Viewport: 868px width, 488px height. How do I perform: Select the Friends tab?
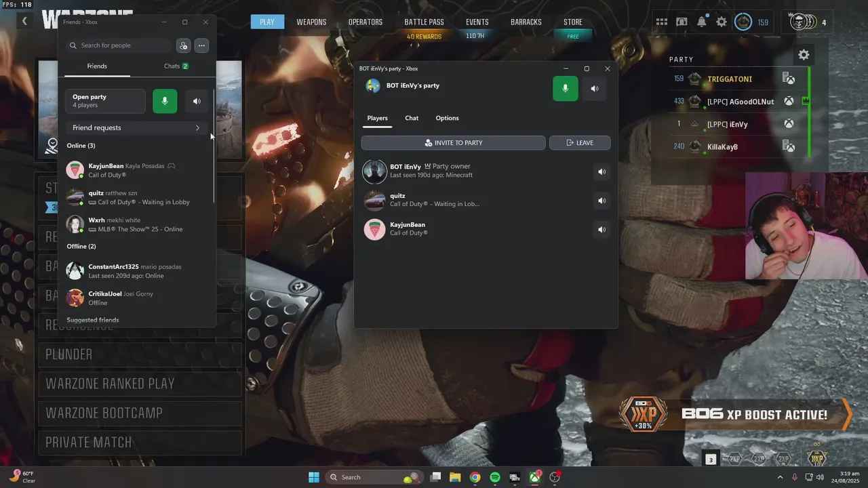tap(97, 66)
